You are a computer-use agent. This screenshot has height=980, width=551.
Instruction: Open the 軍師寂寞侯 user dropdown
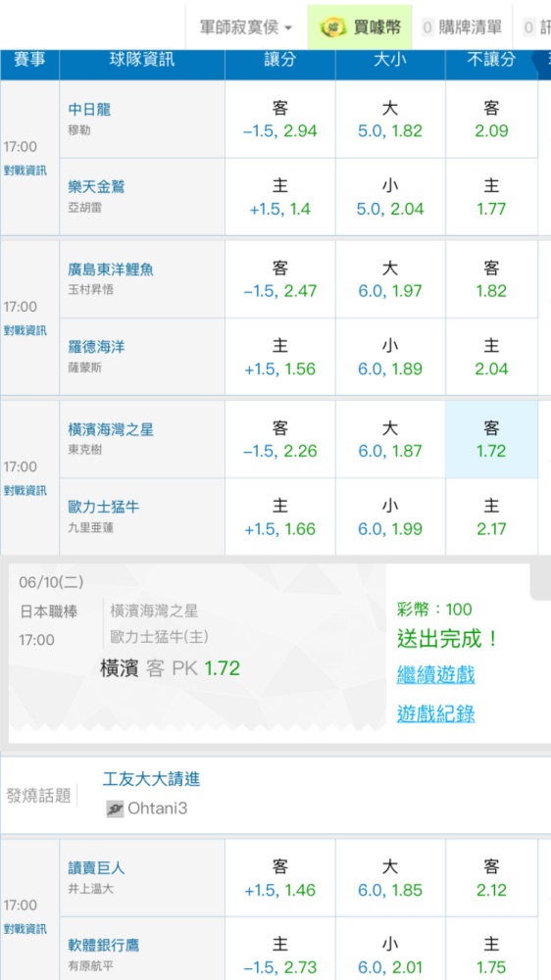[x=246, y=27]
